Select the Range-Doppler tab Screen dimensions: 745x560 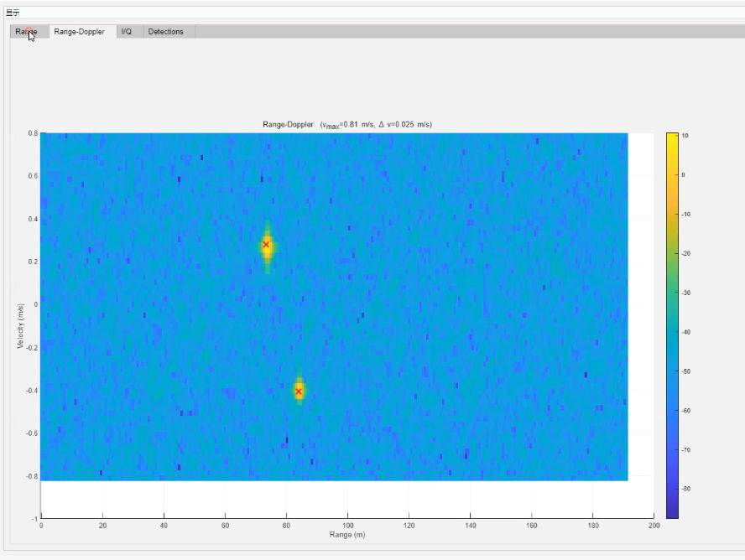pos(79,32)
